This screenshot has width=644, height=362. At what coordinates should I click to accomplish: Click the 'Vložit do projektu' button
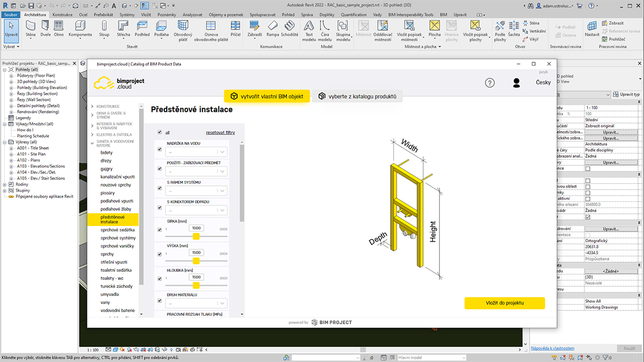tap(504, 303)
